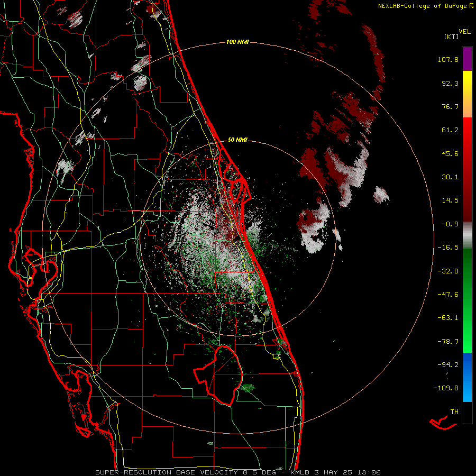
Task: Click the -78.7 legend value
Action: tap(448, 342)
